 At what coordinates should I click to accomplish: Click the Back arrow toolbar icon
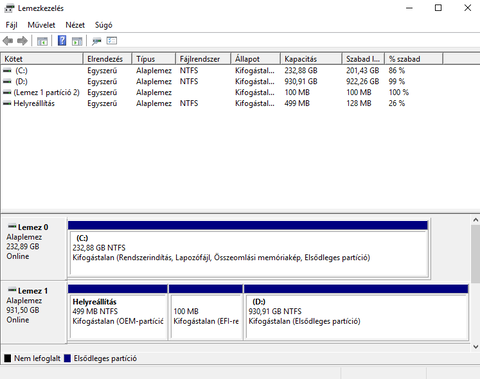click(8, 41)
